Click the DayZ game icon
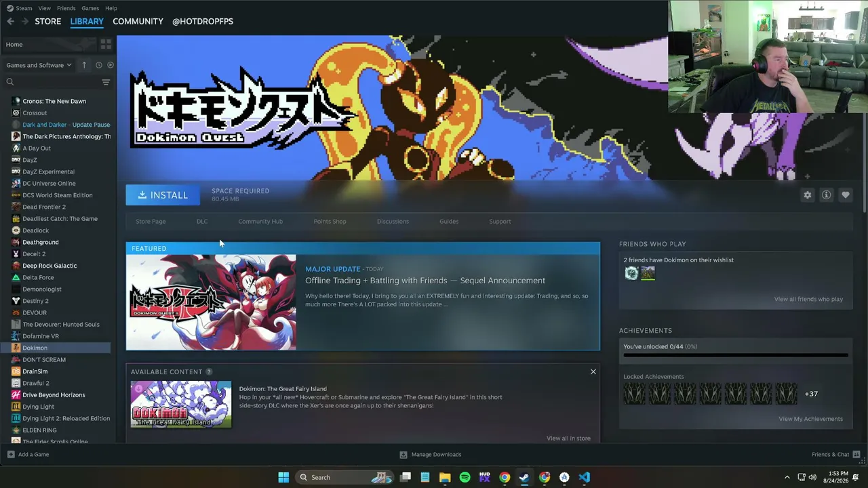The image size is (868, 488). click(16, 160)
